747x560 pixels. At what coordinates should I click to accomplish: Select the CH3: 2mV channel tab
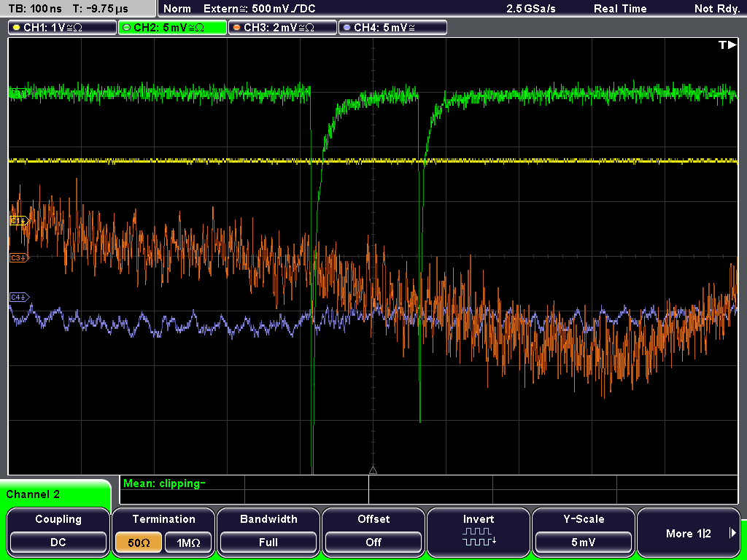click(x=282, y=27)
